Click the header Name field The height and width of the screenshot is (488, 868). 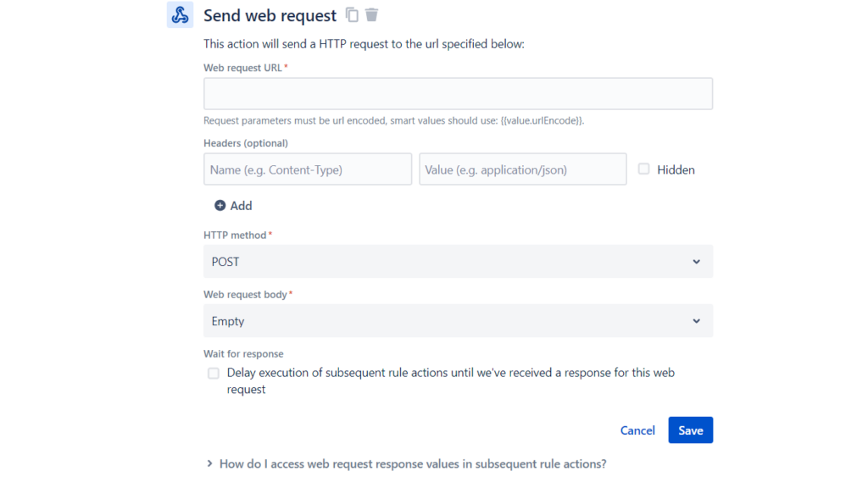[308, 169]
